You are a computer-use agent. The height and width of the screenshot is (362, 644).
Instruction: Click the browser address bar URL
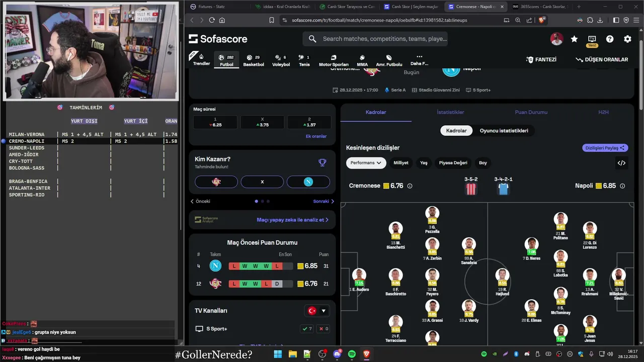click(x=379, y=20)
